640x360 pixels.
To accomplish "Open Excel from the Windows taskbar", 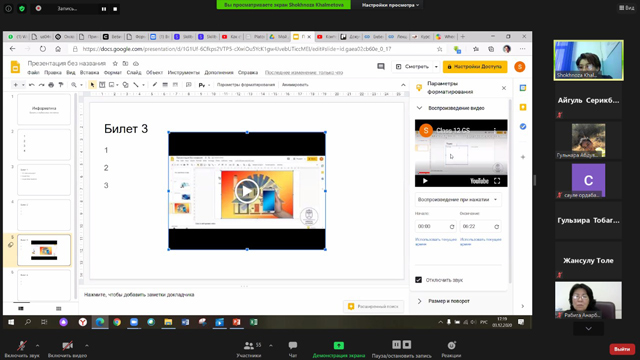I will pos(253,322).
